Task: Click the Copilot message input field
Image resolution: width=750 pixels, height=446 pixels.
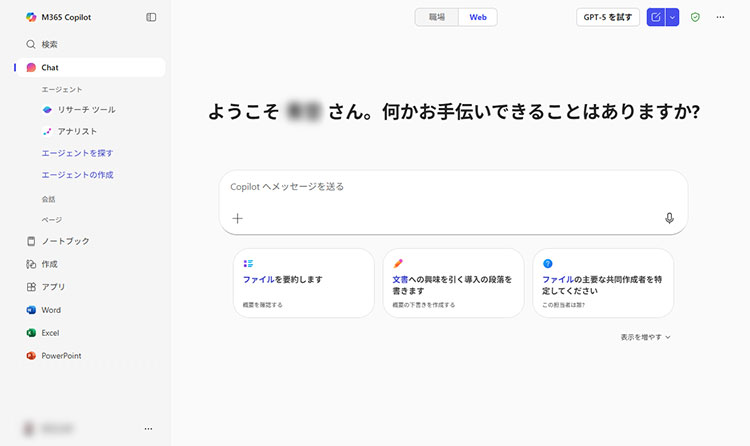Action: click(452, 187)
